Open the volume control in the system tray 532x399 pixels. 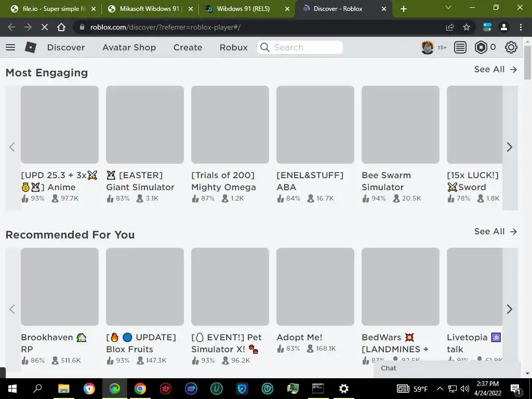(465, 389)
